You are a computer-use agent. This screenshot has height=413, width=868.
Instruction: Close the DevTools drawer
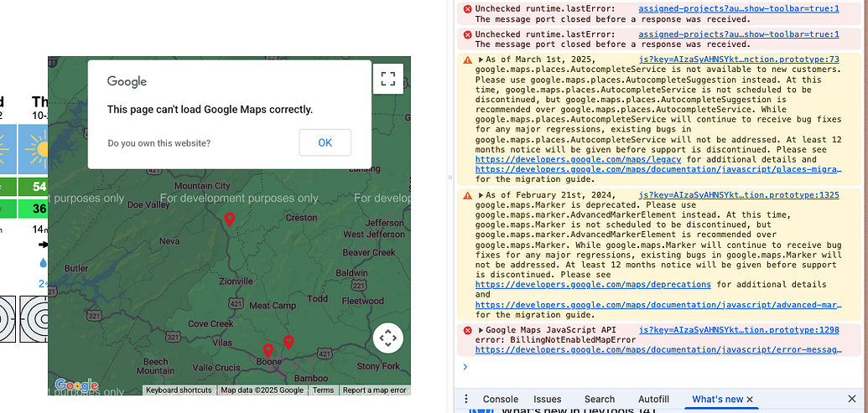pyautogui.click(x=852, y=400)
